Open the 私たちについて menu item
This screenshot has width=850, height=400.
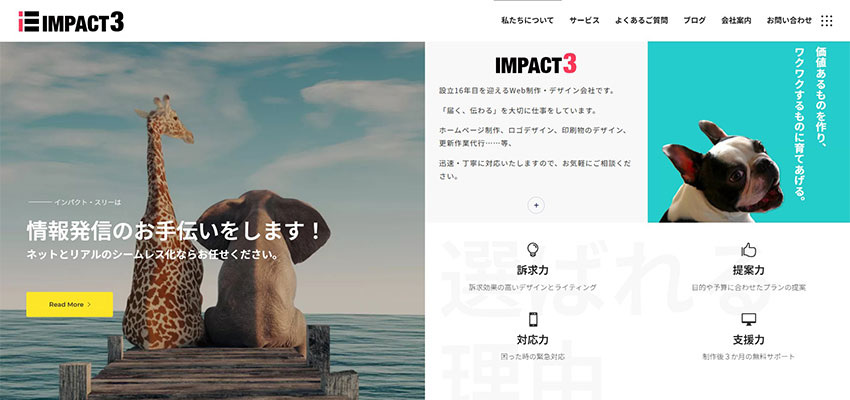click(x=527, y=21)
